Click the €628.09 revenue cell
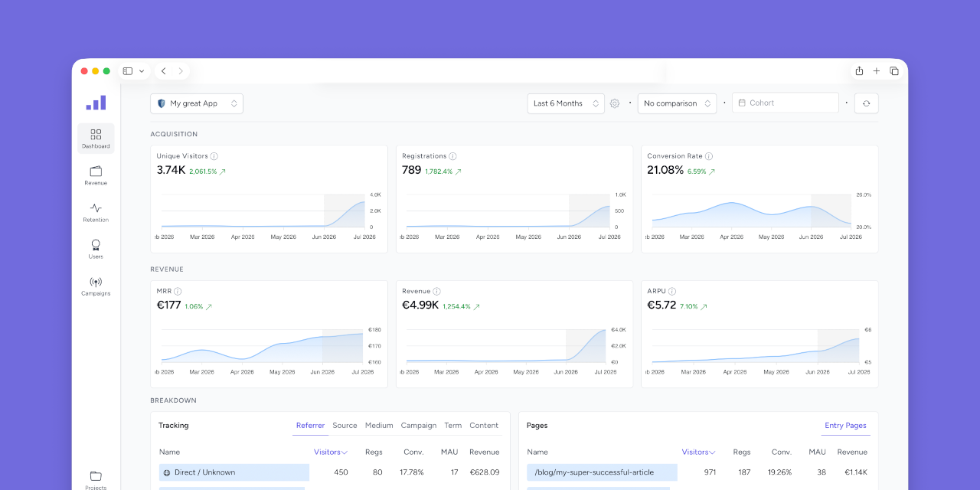 click(484, 472)
